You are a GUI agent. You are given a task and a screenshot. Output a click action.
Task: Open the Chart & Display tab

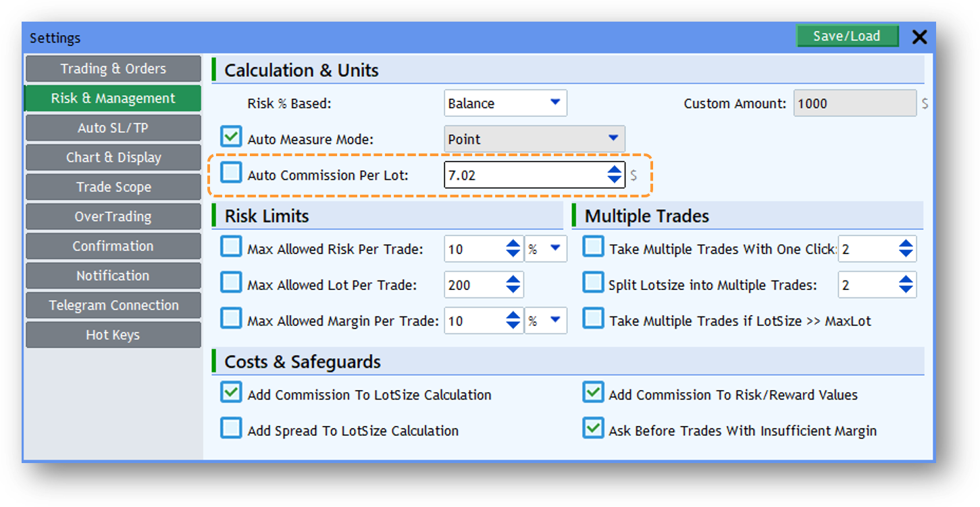coord(113,158)
